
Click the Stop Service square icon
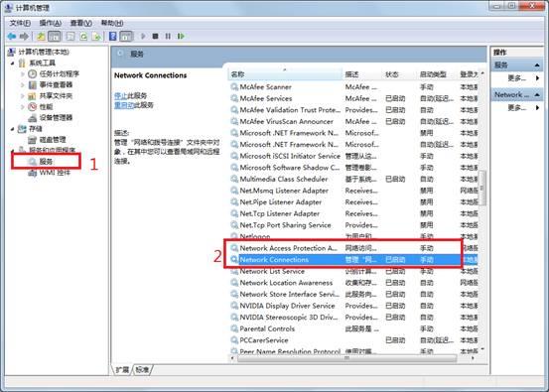click(x=156, y=36)
